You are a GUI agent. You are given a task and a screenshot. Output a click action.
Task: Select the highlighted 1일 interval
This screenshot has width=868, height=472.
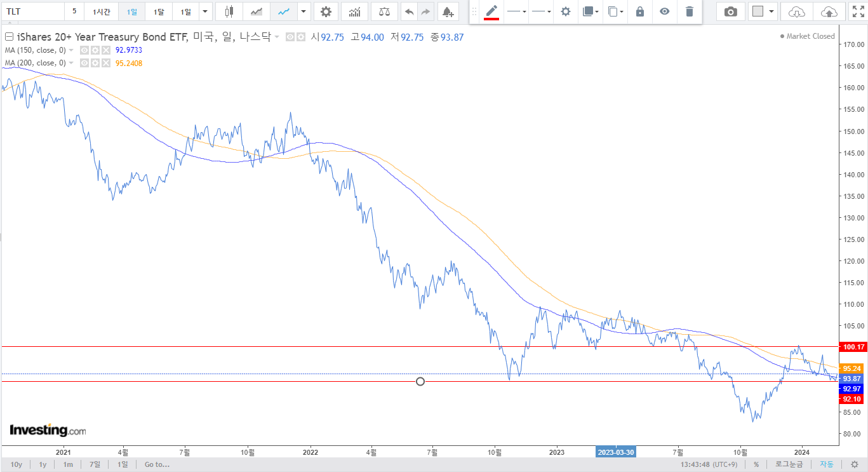[x=131, y=11]
